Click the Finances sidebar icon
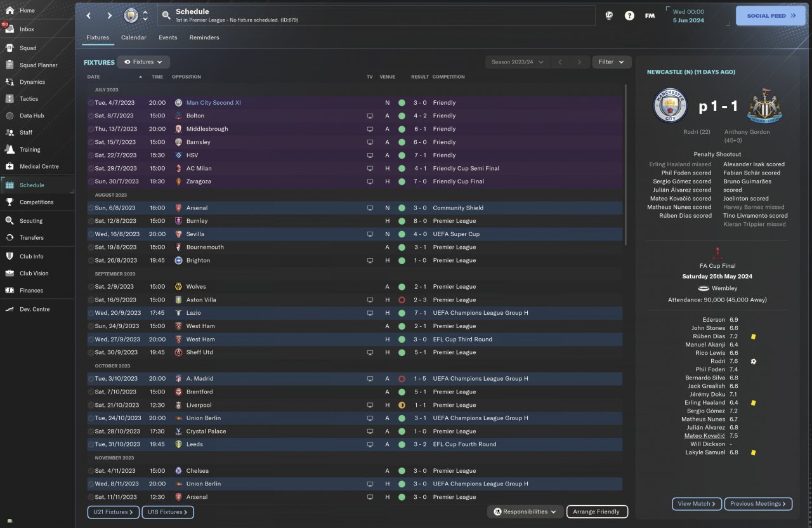 (10, 291)
